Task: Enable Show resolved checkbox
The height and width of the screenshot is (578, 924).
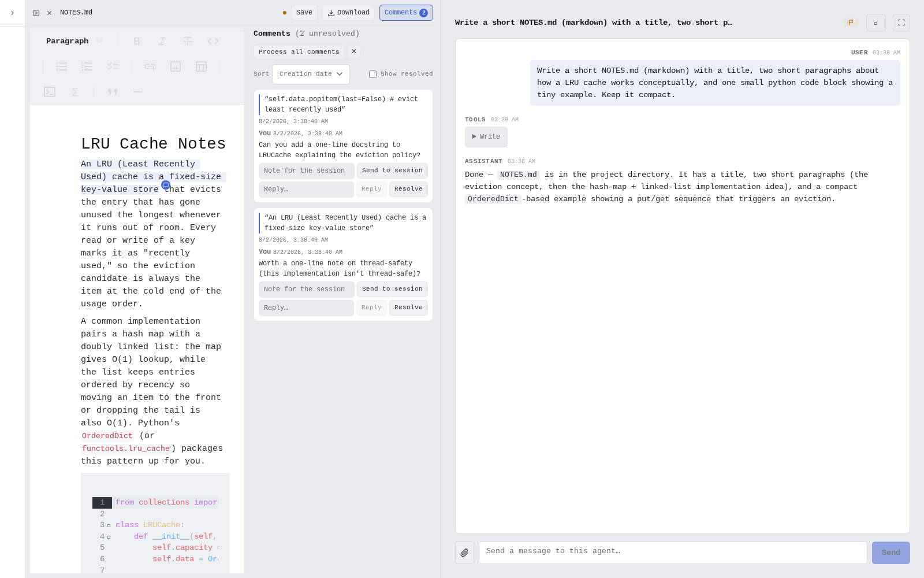Action: click(372, 74)
